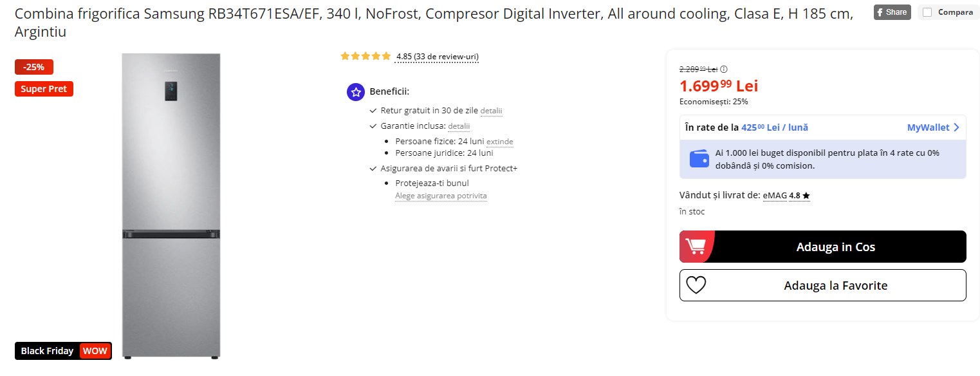This screenshot has width=980, height=376.
Task: Click the info icon beside old price
Action: (724, 70)
